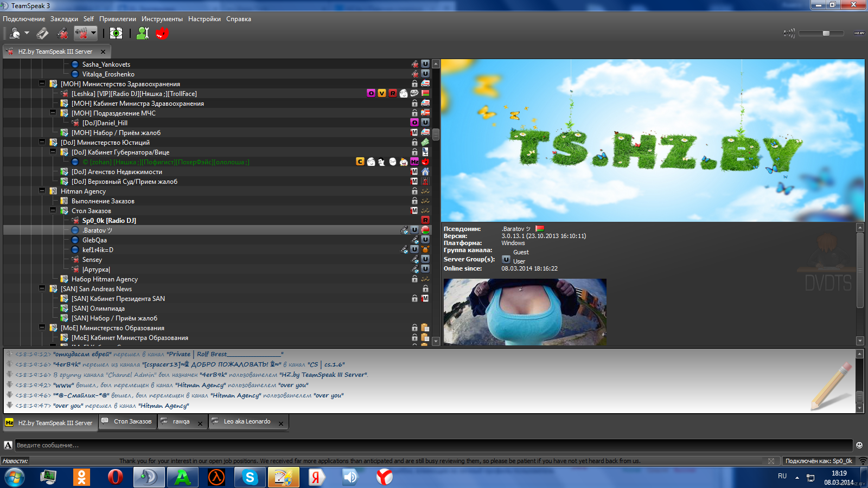Select the Набор Hitman Agency channel

(x=105, y=279)
